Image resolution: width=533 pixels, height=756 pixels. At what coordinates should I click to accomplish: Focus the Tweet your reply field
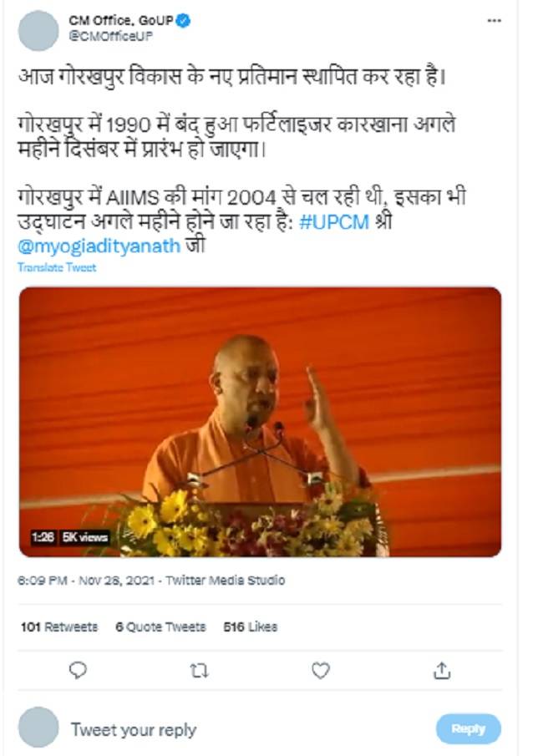(x=241, y=729)
